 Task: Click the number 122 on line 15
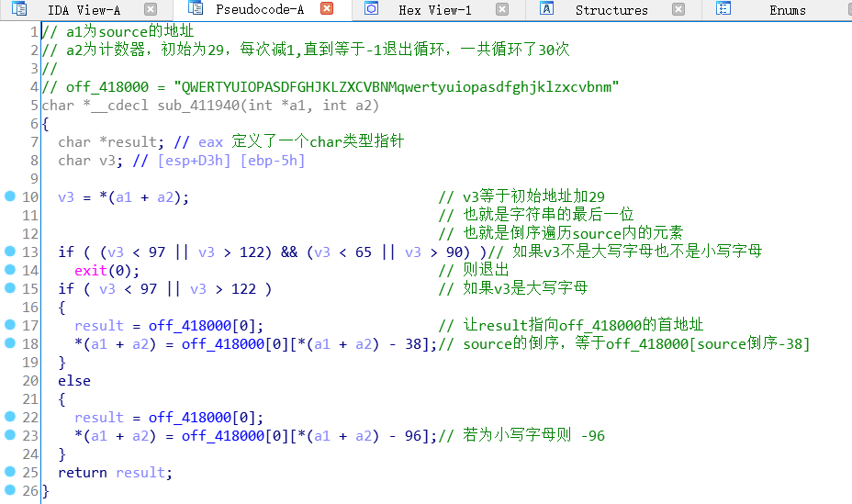pyautogui.click(x=243, y=289)
